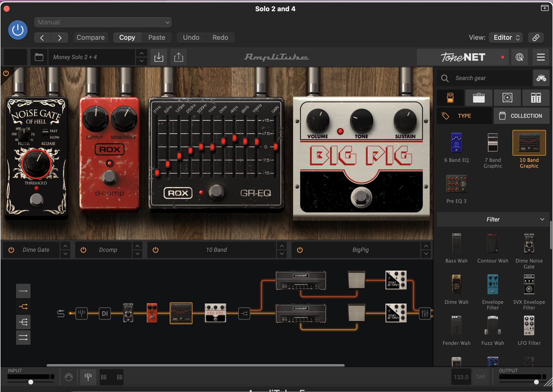553x392 pixels.
Task: Click the GR-EQ footswitch
Action: click(216, 192)
